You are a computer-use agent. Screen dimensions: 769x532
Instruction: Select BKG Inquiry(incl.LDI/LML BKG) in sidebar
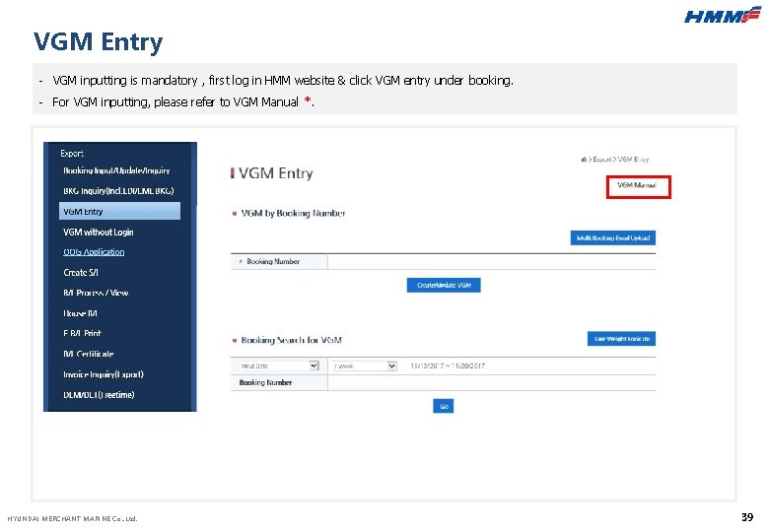[x=118, y=190]
